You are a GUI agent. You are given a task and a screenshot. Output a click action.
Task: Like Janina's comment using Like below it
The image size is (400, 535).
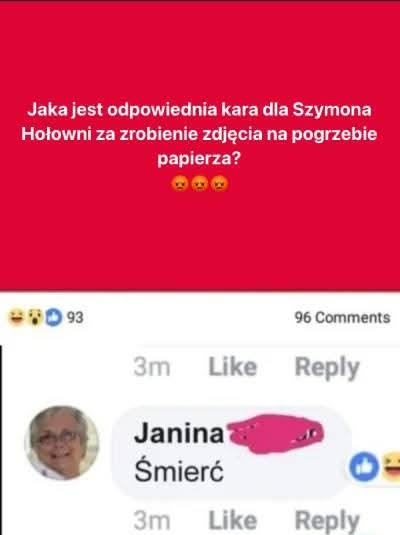tap(233, 521)
